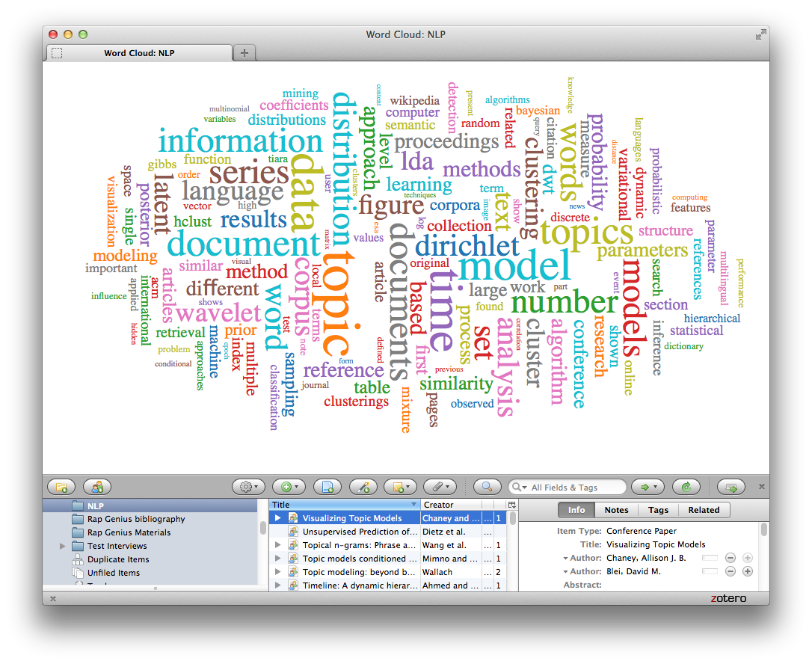Open Unfiled Items

150,573
